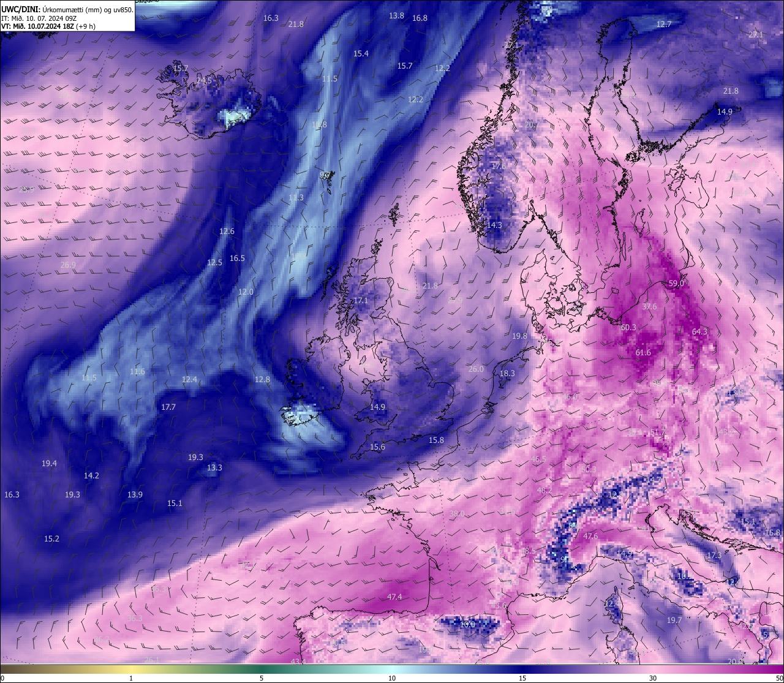
Task: Click the 11.6 value on the map
Action: [x=137, y=371]
